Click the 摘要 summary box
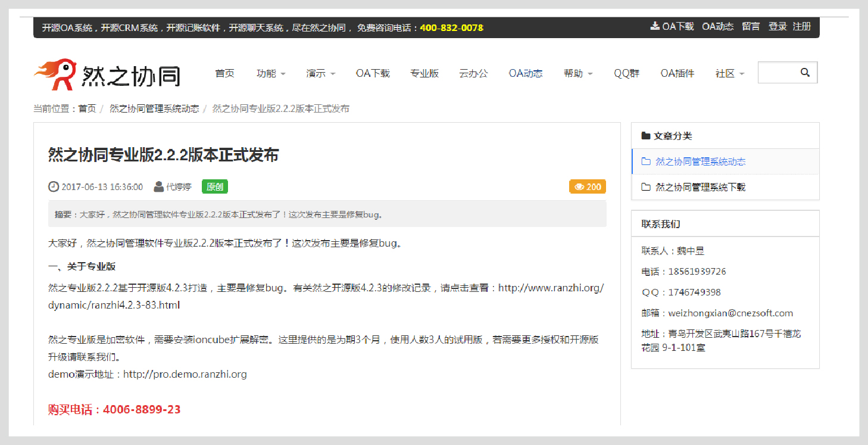The image size is (868, 445). [x=327, y=214]
